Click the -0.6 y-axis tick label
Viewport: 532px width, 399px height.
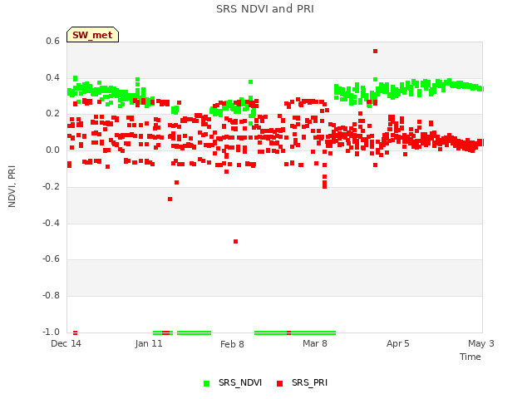click(x=51, y=259)
